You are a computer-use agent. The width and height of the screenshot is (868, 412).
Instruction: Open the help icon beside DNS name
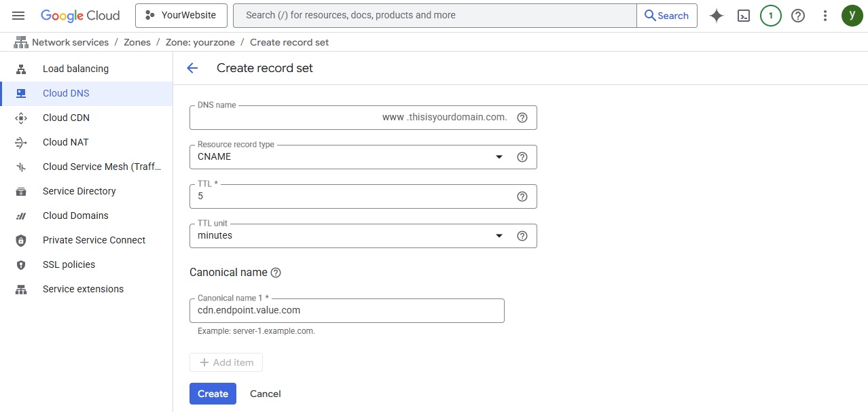pyautogui.click(x=522, y=117)
